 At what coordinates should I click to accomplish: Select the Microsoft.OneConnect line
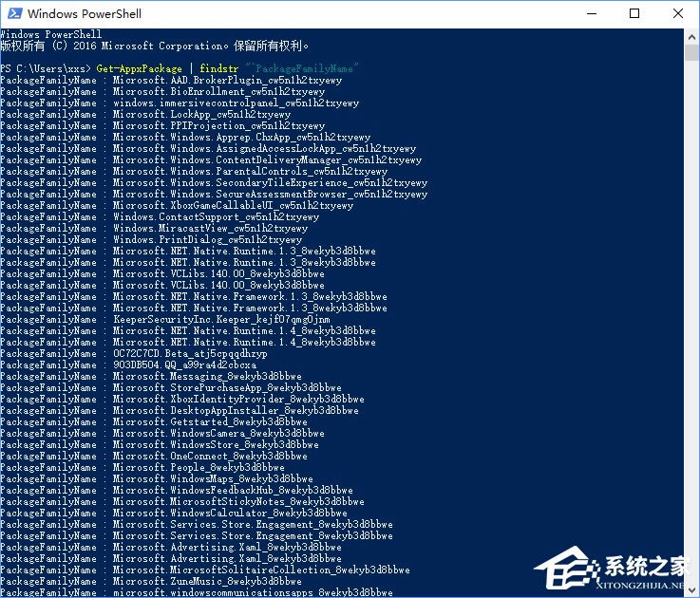[x=154, y=456]
